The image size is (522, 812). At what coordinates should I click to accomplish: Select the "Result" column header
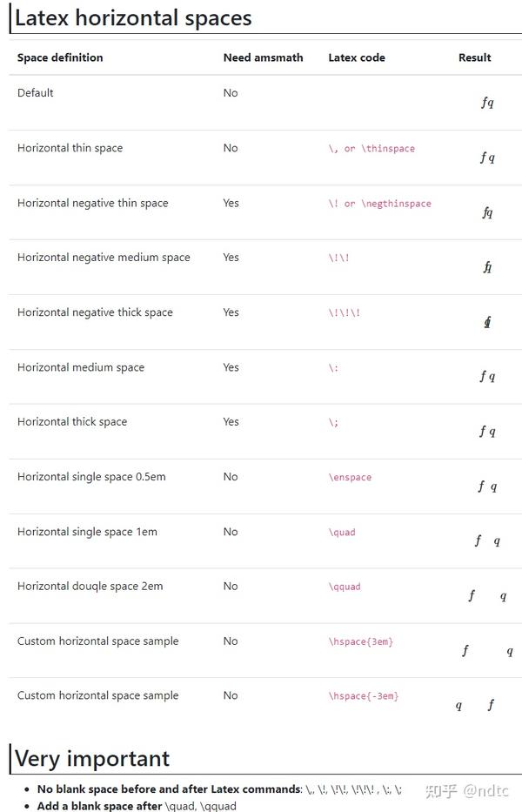tap(474, 57)
